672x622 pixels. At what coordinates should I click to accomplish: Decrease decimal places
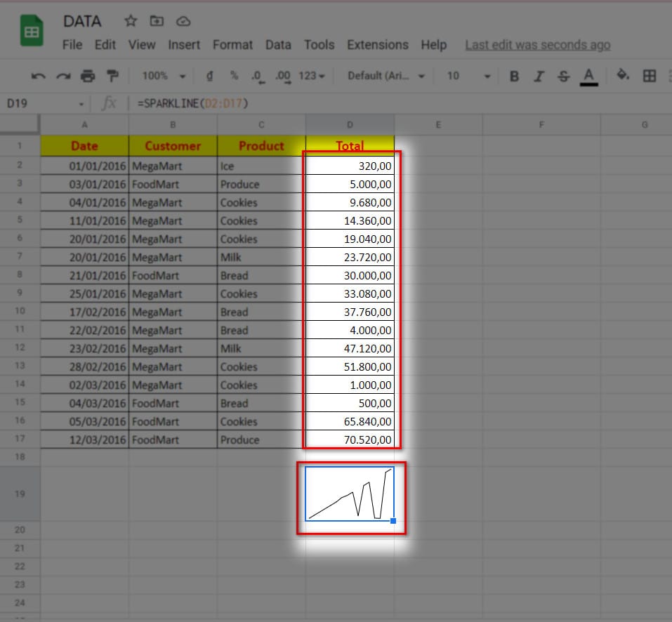pos(258,76)
